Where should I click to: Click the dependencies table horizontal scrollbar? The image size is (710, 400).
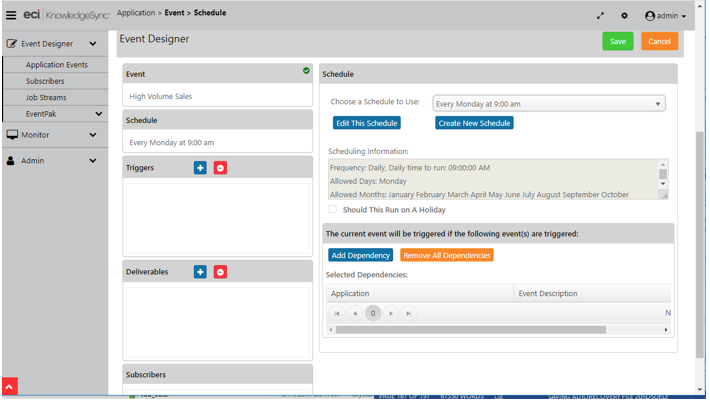470,330
